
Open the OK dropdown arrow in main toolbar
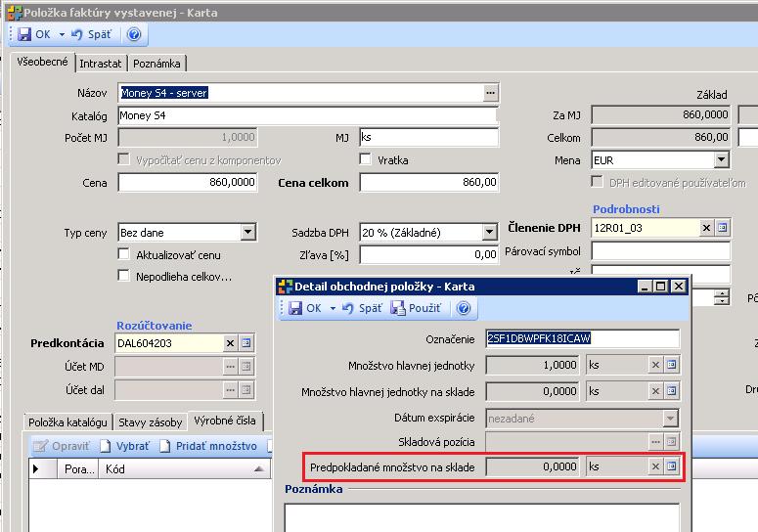[x=62, y=35]
